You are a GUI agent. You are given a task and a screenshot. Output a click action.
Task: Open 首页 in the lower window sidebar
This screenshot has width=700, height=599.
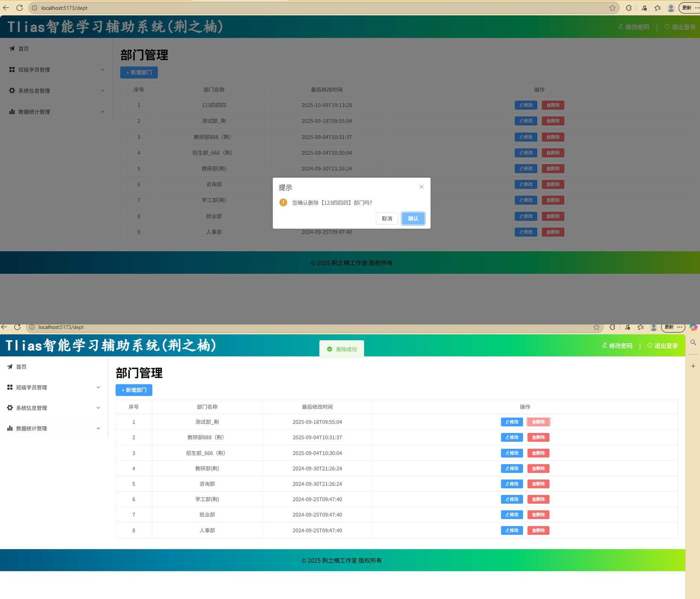tap(21, 367)
